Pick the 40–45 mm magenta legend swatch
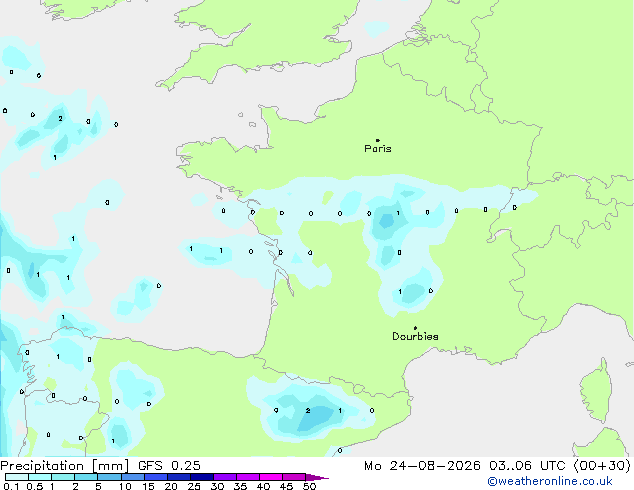Viewport: 634px width, 490px height. [271, 477]
